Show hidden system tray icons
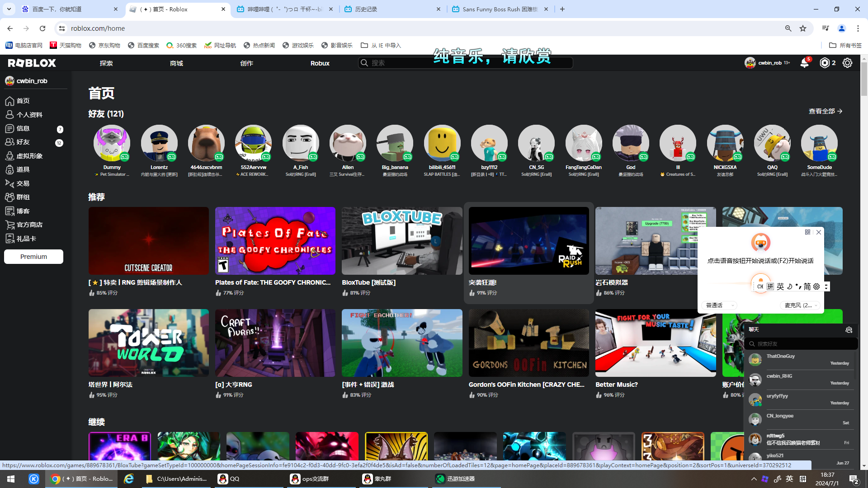Viewport: 868px width, 488px height. coord(754,479)
